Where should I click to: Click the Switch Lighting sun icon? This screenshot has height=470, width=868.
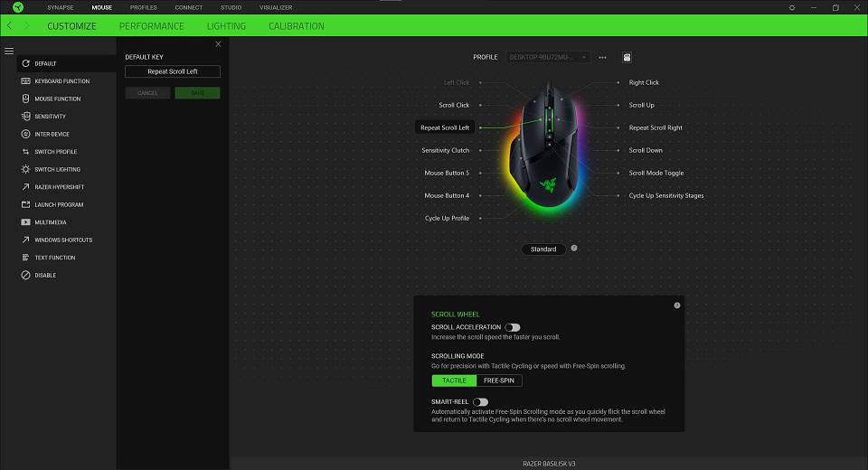pyautogui.click(x=25, y=169)
